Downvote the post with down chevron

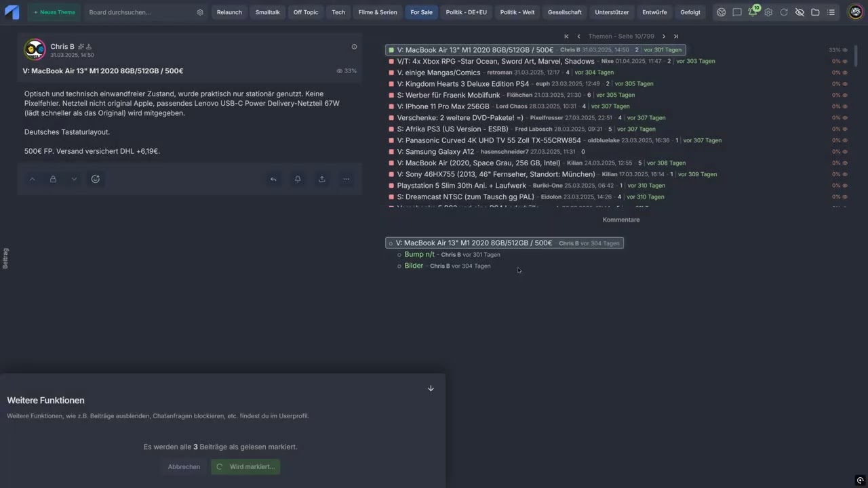click(74, 179)
